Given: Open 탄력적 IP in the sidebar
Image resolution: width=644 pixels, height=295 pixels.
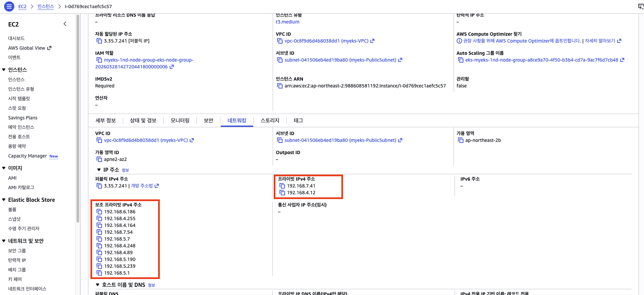Looking at the screenshot, I should coord(17,260).
